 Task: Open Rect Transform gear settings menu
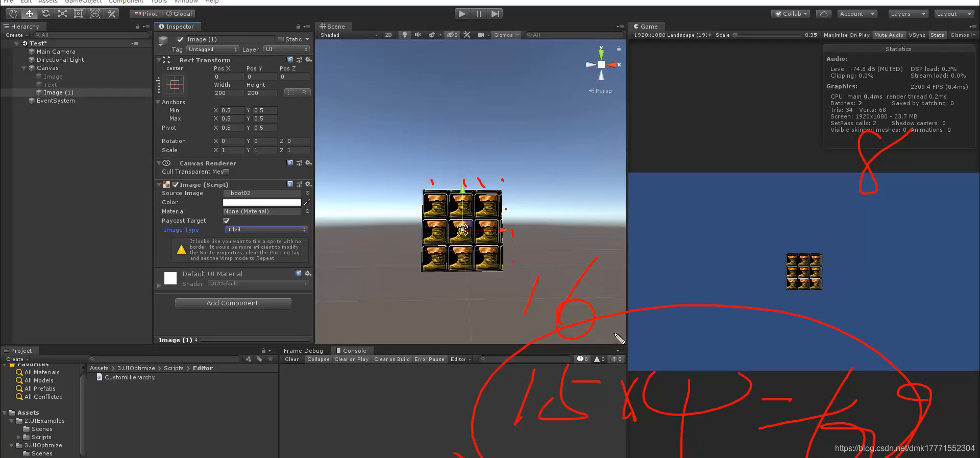click(x=308, y=60)
